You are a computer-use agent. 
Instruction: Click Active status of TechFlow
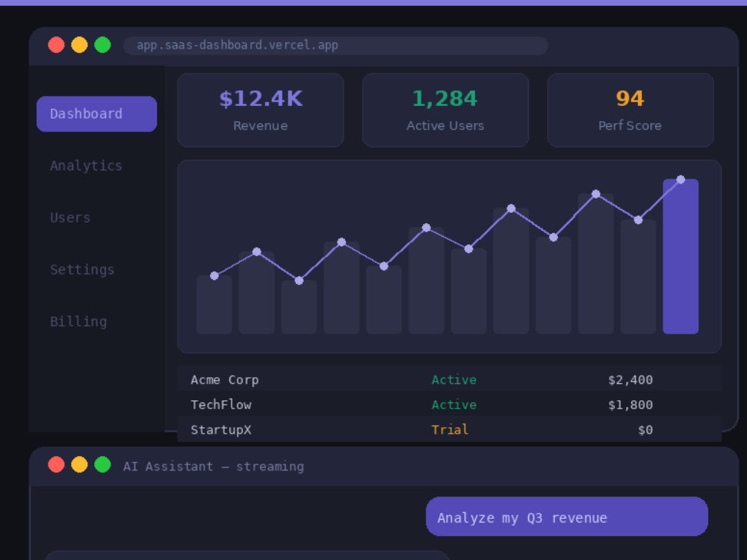(x=453, y=405)
